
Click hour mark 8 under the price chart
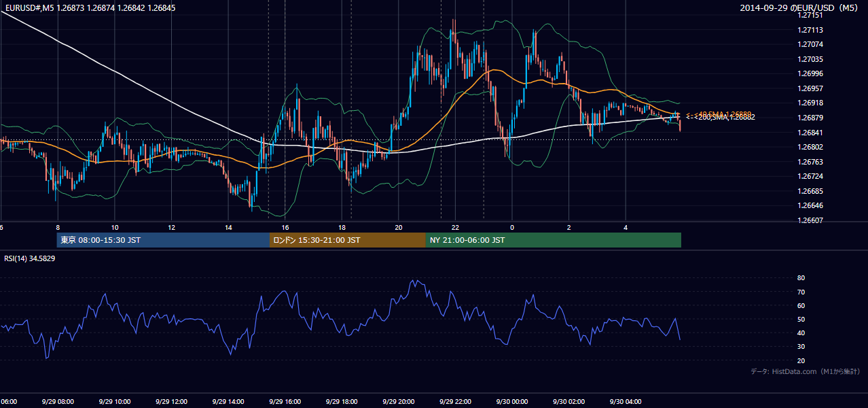[58, 227]
